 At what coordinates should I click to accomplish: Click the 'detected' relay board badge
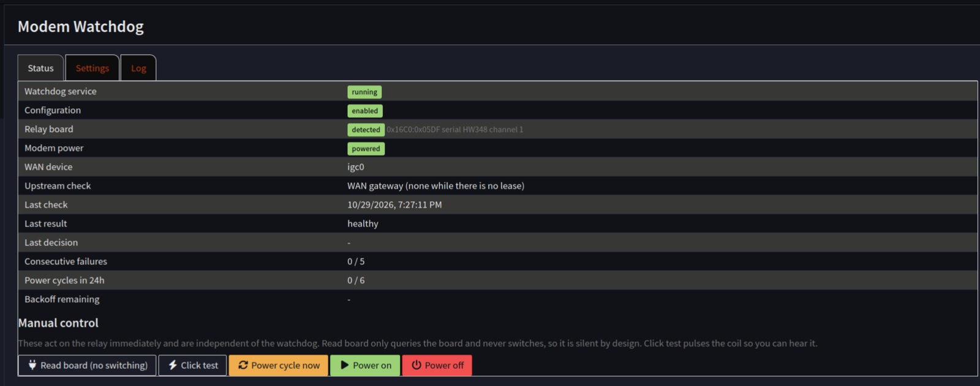(366, 130)
